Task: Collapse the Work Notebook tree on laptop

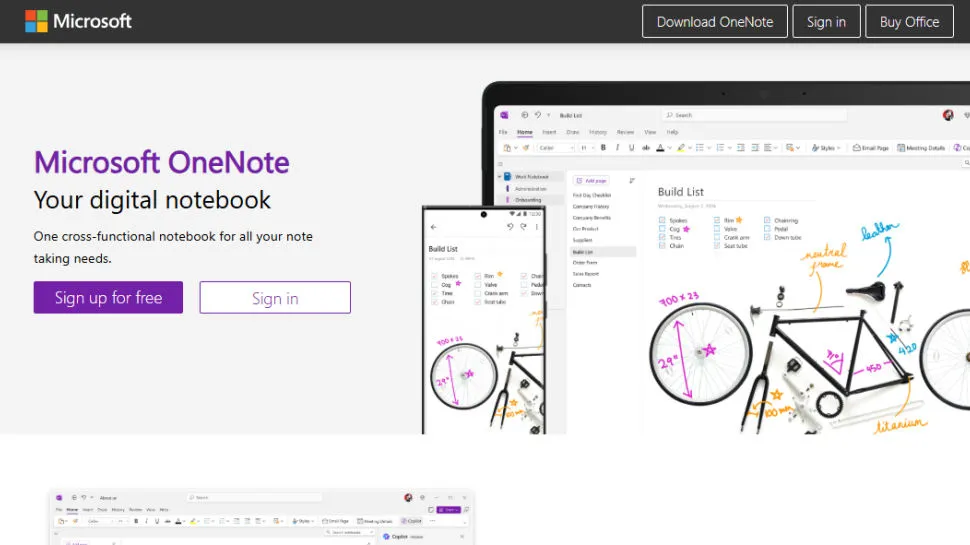Action: click(499, 176)
